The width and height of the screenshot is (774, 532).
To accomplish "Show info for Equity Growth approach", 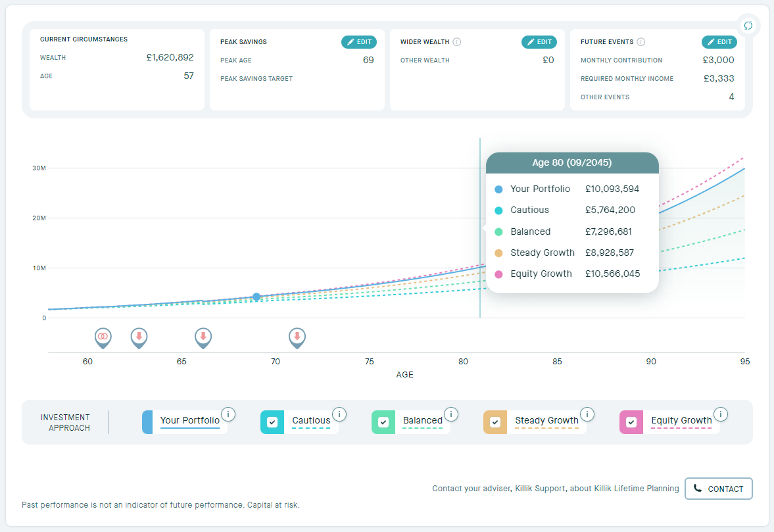I will tap(720, 414).
